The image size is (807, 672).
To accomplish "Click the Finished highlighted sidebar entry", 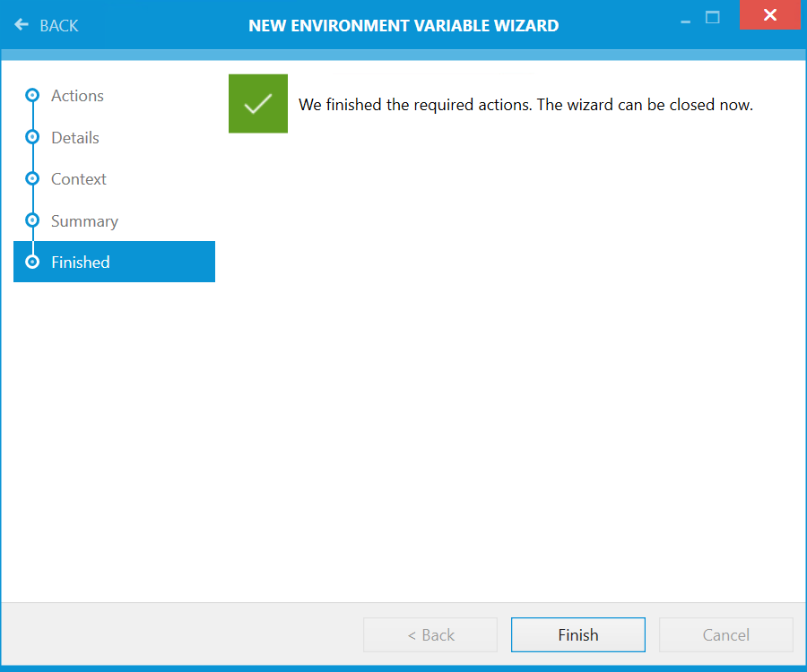I will (x=114, y=262).
